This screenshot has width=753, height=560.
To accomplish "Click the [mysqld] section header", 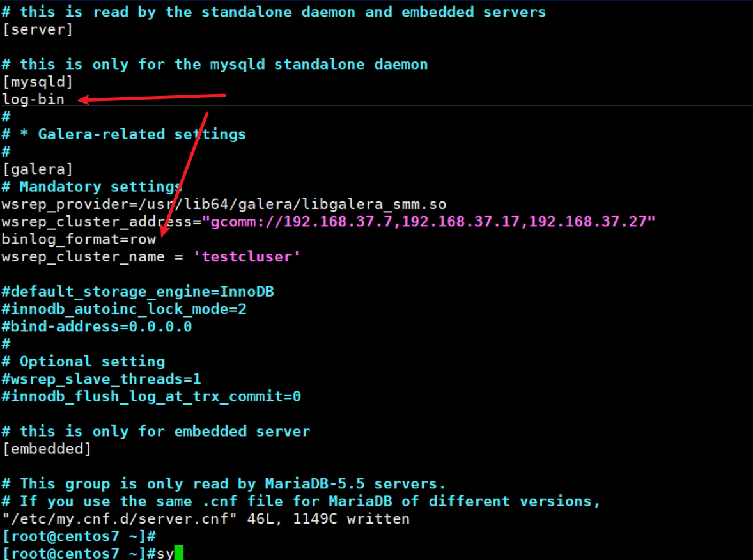I will coord(37,82).
